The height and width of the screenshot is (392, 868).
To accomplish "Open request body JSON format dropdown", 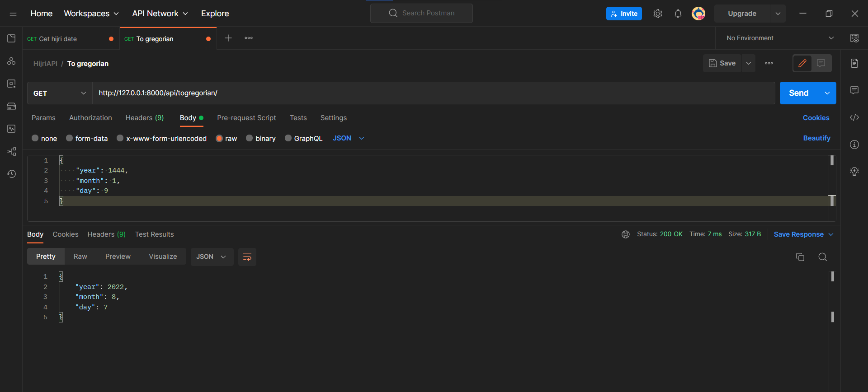I will [349, 138].
